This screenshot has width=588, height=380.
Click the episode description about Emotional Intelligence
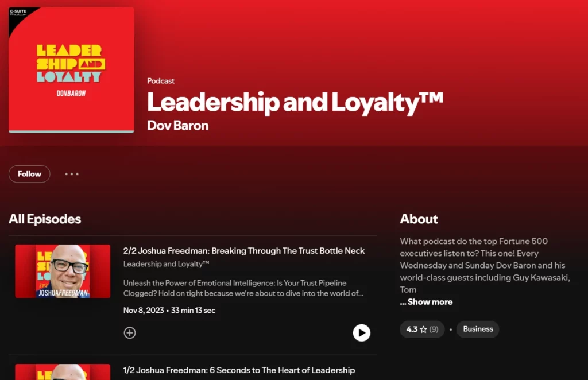pyautogui.click(x=235, y=289)
